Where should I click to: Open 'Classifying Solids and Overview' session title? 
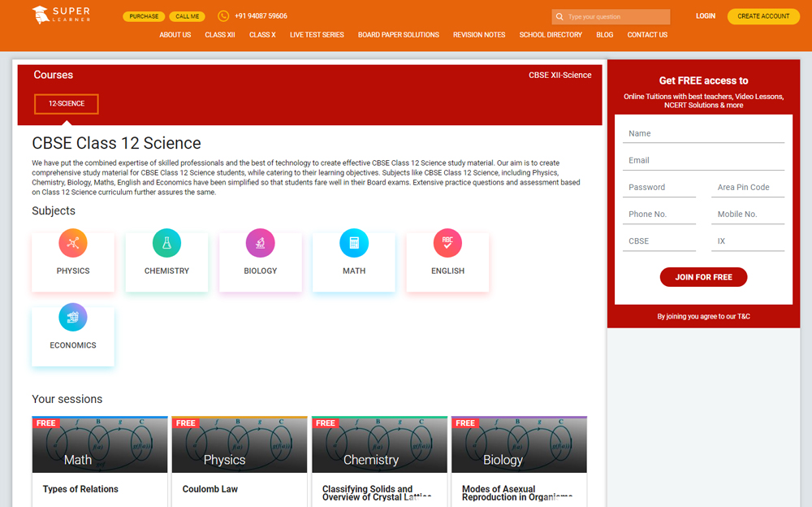377,493
